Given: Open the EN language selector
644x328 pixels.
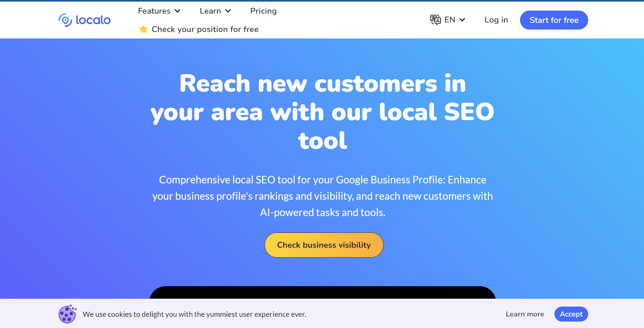Looking at the screenshot, I should coord(448,19).
